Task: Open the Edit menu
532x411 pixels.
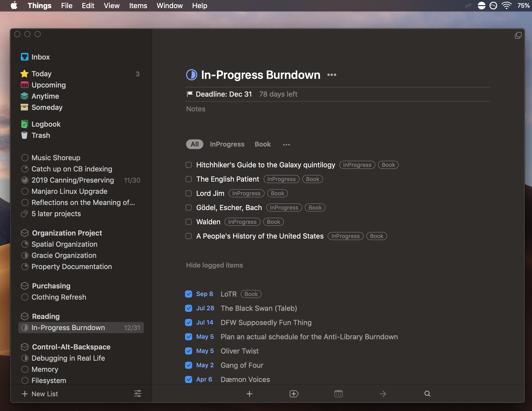Action: (x=88, y=6)
